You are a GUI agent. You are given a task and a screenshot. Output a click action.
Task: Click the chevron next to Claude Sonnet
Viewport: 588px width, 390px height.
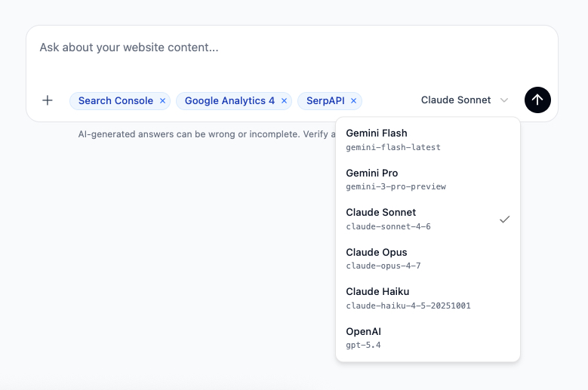tap(504, 100)
